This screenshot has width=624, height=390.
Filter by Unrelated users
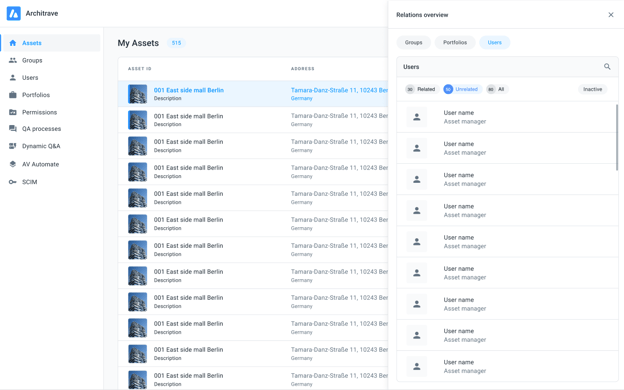[x=462, y=89]
